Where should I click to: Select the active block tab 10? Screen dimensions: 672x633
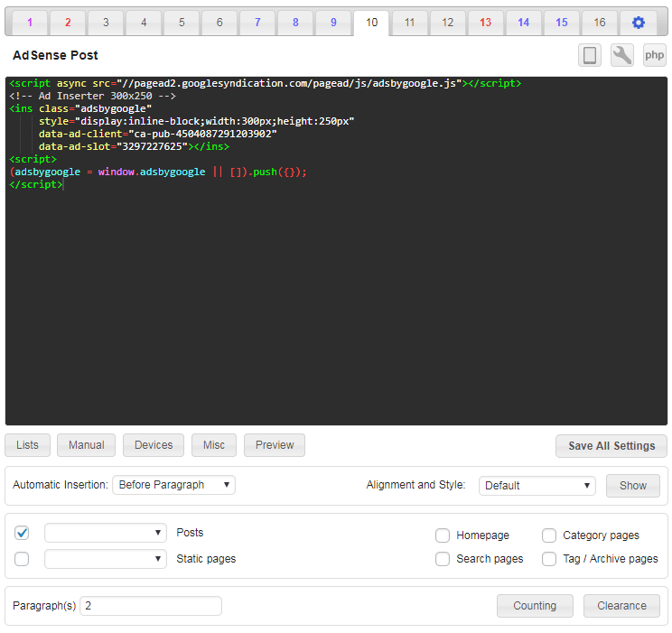coord(371,23)
